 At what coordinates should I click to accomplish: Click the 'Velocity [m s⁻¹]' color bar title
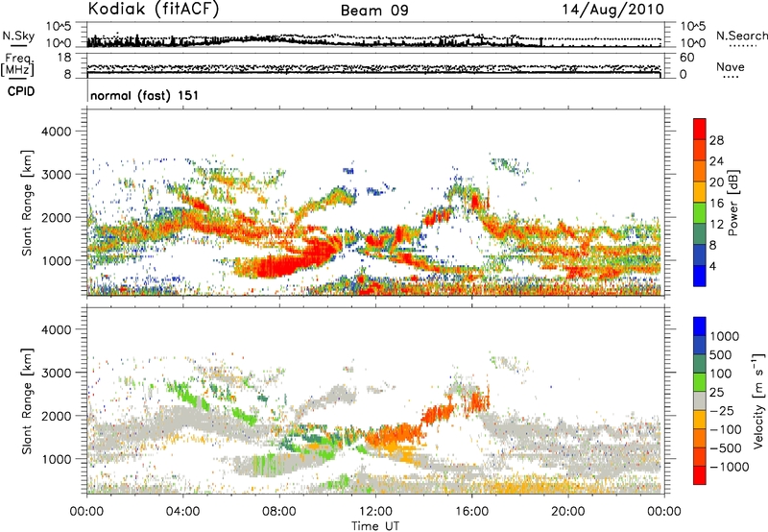pos(758,400)
